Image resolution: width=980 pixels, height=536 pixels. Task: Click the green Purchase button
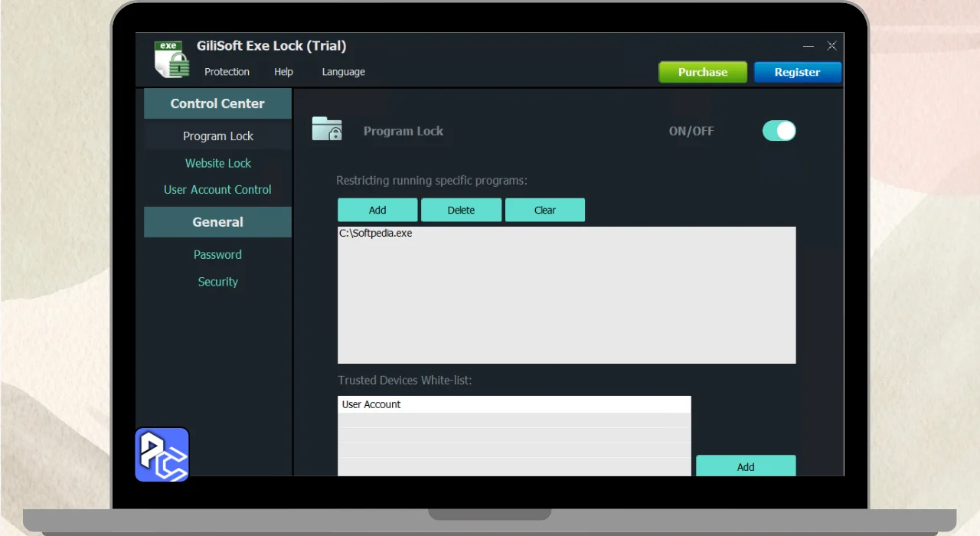pyautogui.click(x=703, y=72)
